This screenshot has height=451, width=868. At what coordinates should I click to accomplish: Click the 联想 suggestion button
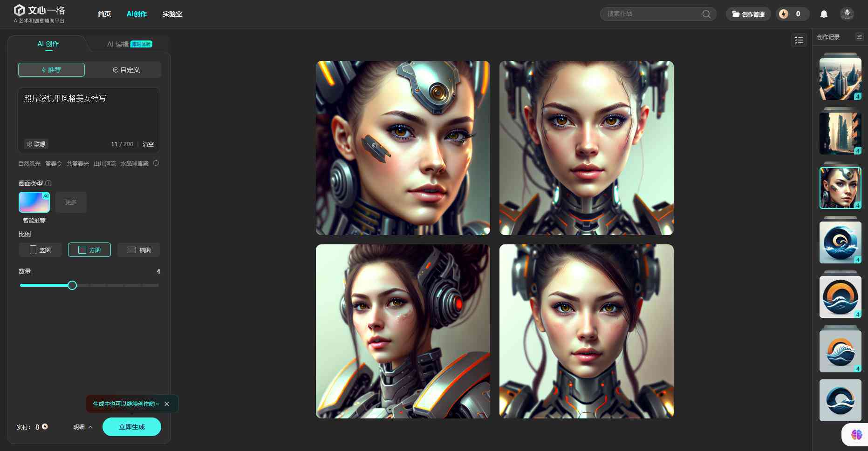coord(36,144)
